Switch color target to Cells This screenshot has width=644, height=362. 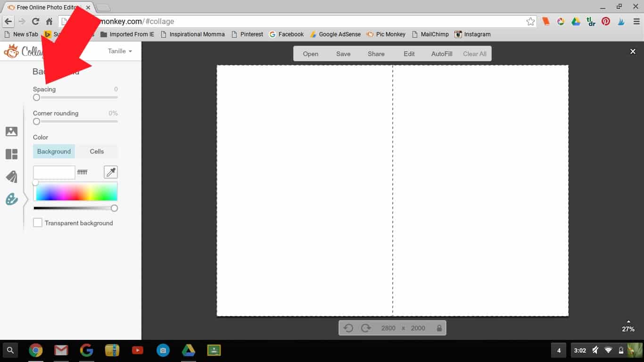pyautogui.click(x=97, y=151)
